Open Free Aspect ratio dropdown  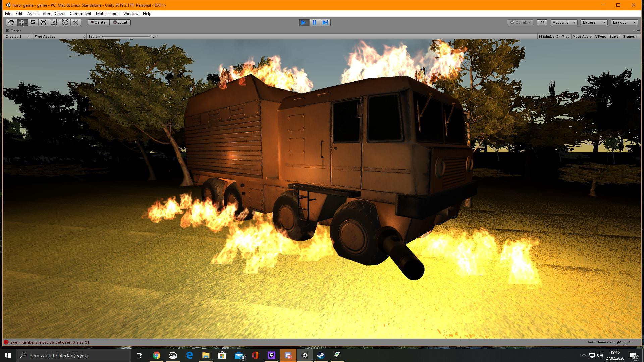pos(59,36)
